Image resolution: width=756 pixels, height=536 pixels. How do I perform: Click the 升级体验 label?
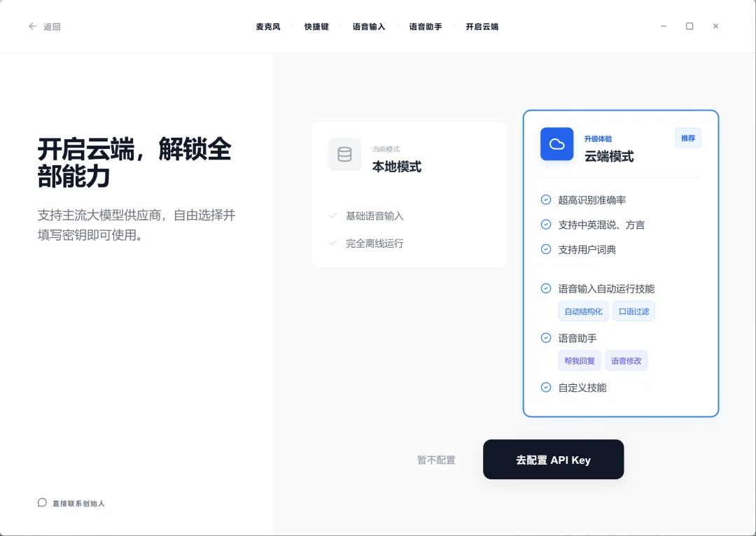tap(598, 139)
